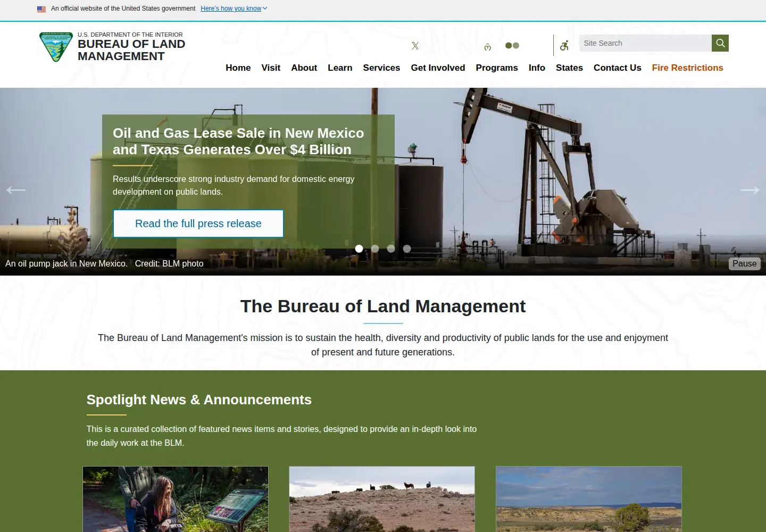Open the Programs menu
The image size is (766, 532).
pyautogui.click(x=497, y=68)
